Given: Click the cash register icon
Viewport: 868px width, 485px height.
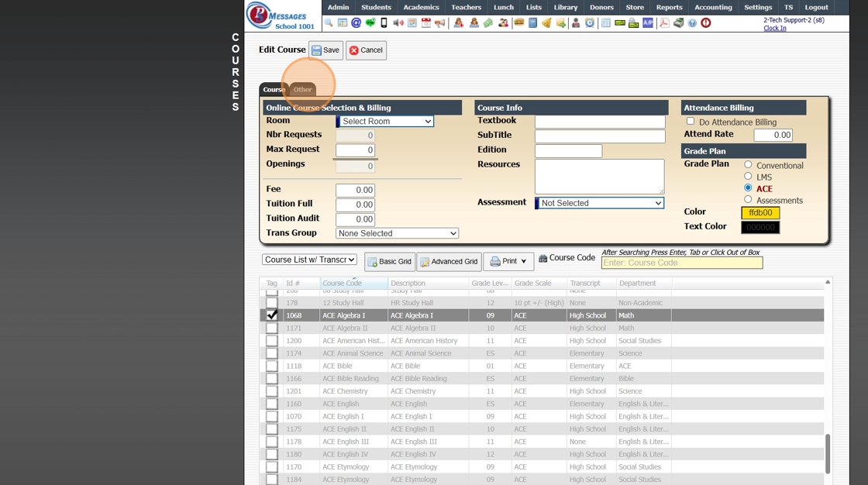Looking at the screenshot, I should (678, 22).
